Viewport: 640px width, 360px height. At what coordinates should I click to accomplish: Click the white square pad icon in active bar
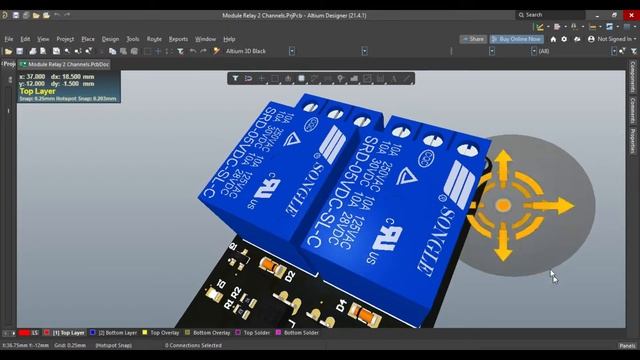301,78
